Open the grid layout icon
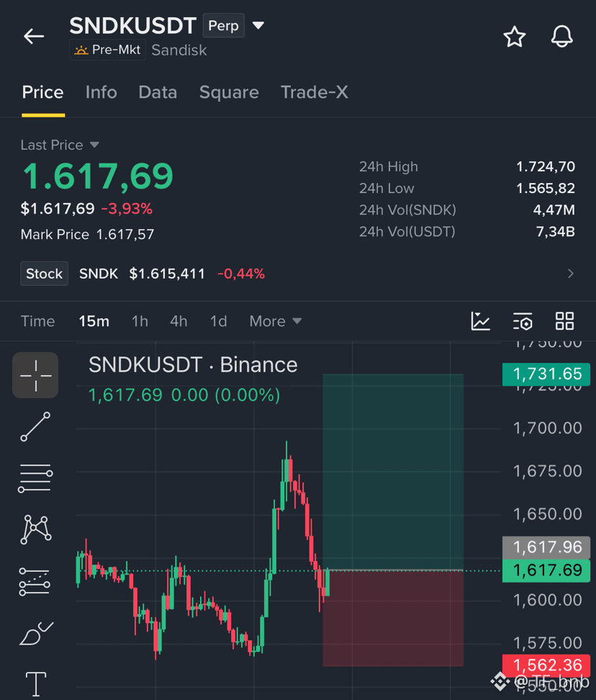Image resolution: width=596 pixels, height=700 pixels. tap(564, 321)
